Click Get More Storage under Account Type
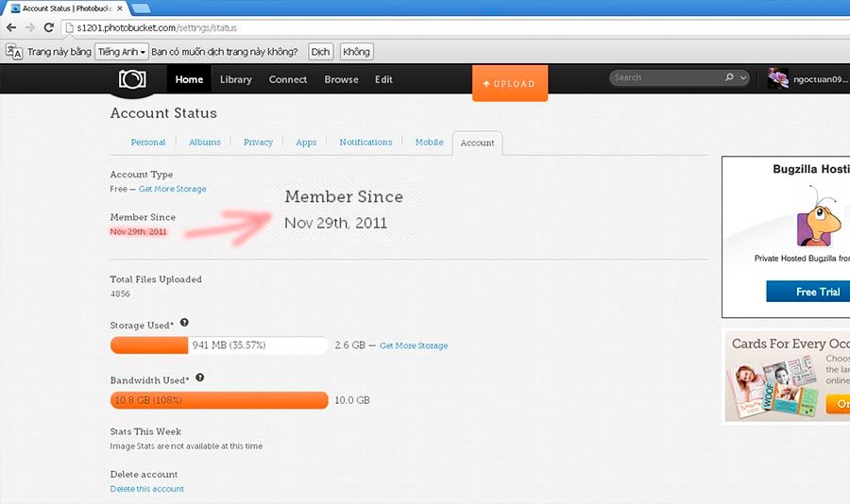This screenshot has height=504, width=850. [173, 189]
